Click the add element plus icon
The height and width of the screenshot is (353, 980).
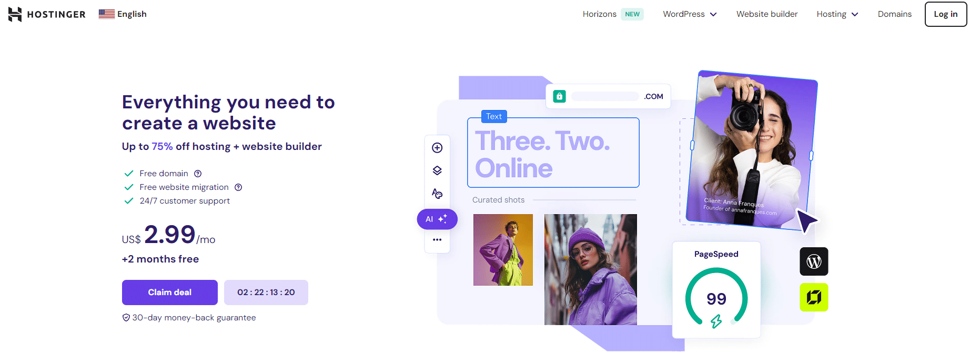click(437, 148)
